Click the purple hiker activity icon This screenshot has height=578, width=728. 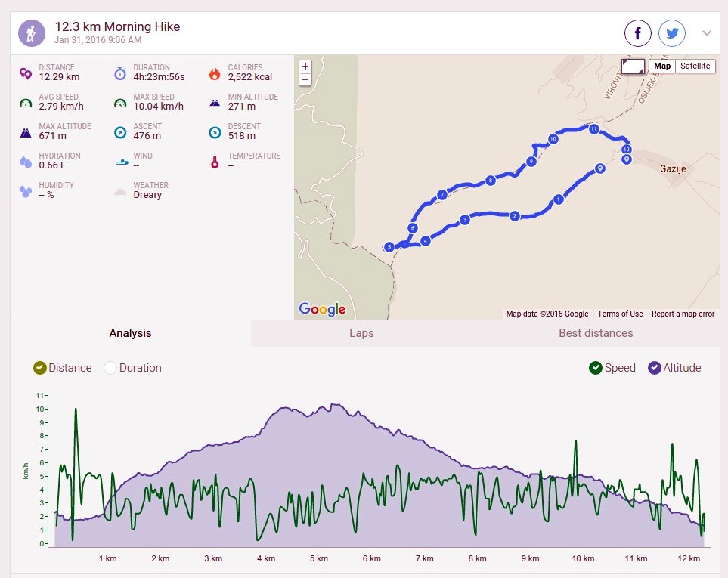(32, 33)
